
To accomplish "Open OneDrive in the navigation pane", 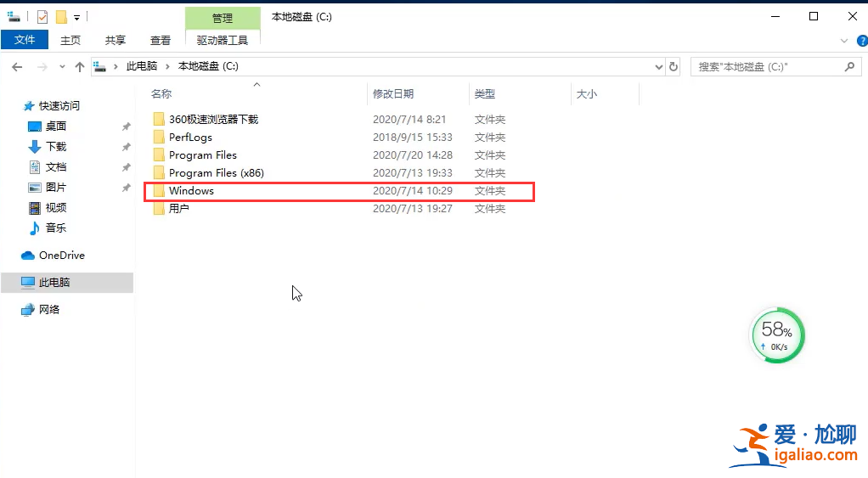I will point(61,255).
